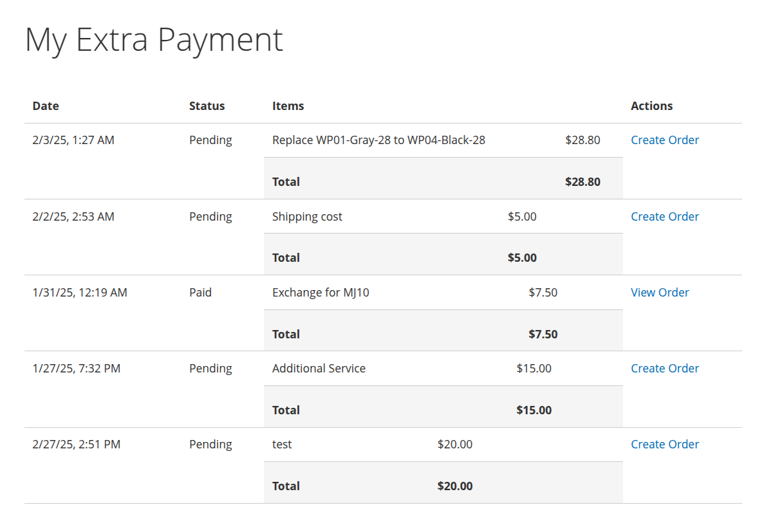The width and height of the screenshot is (773, 532).
Task: Click the Date column header
Action: (x=45, y=105)
